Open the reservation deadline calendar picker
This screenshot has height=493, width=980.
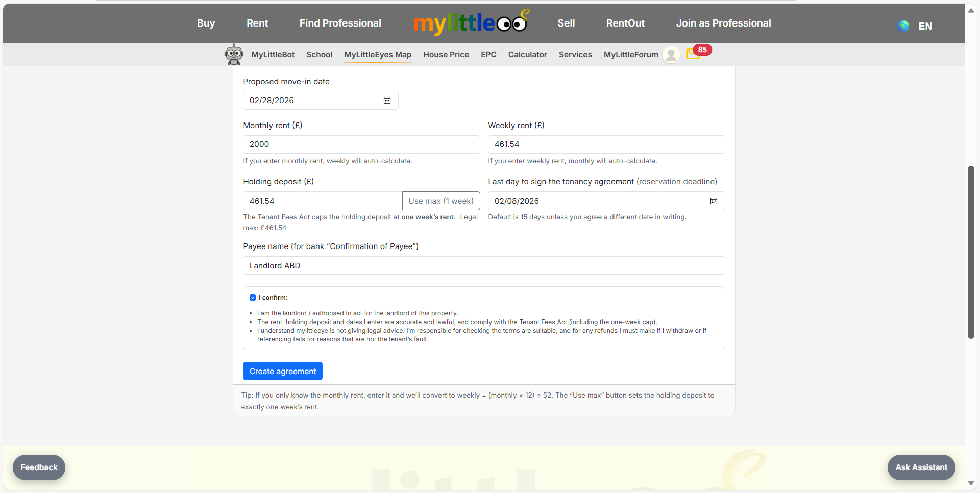(x=714, y=201)
